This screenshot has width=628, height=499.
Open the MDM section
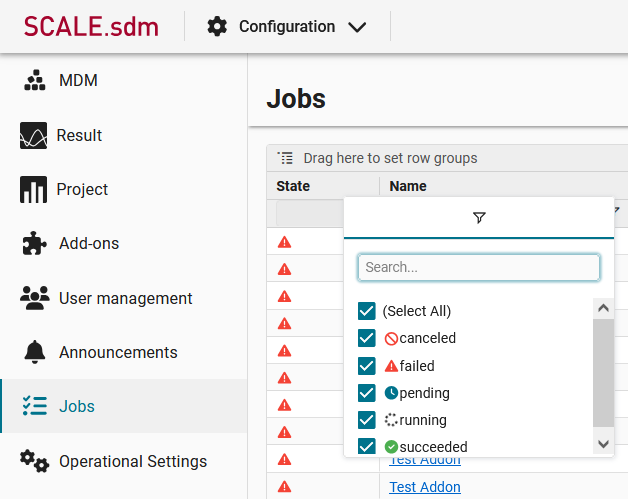pos(78,80)
